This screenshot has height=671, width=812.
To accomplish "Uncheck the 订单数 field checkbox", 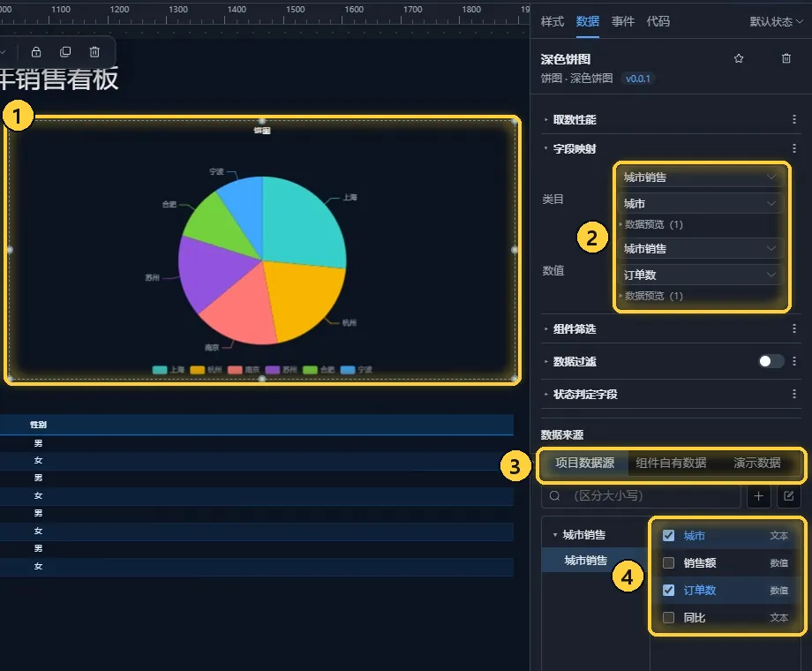I will 668,590.
